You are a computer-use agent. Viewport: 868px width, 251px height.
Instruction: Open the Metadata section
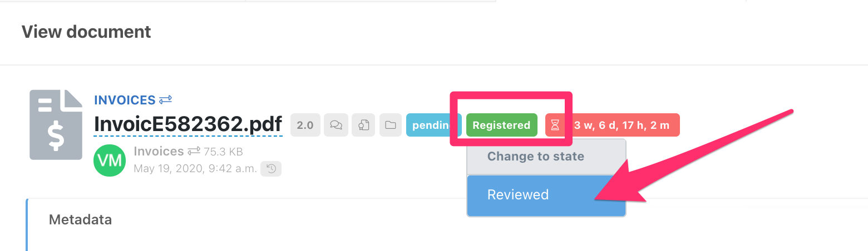(x=80, y=220)
